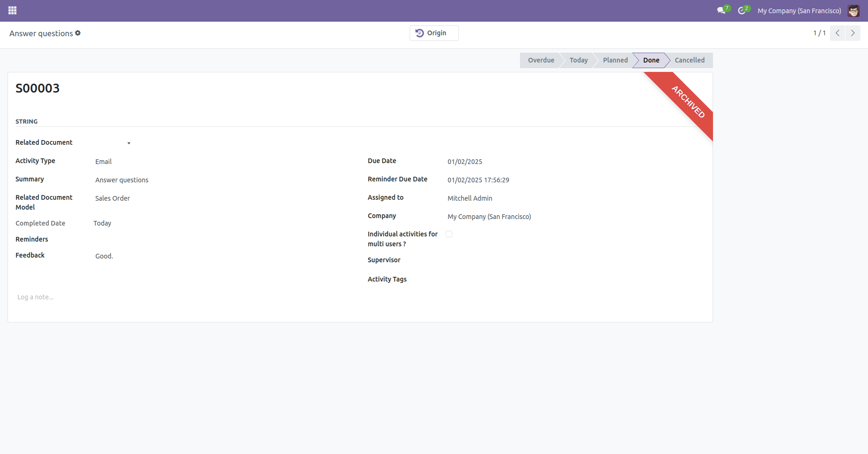Image resolution: width=868 pixels, height=454 pixels.
Task: Expand the Related Document dropdown arrow
Action: tap(129, 143)
